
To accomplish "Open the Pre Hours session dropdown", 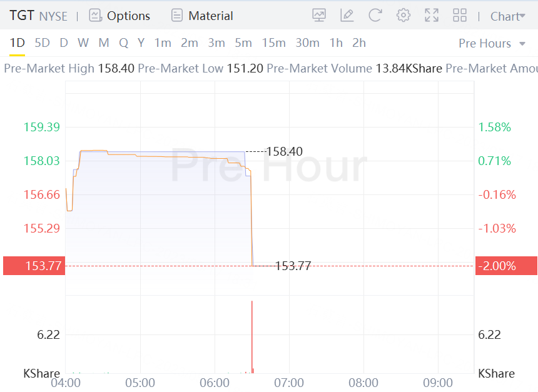I will pyautogui.click(x=492, y=43).
